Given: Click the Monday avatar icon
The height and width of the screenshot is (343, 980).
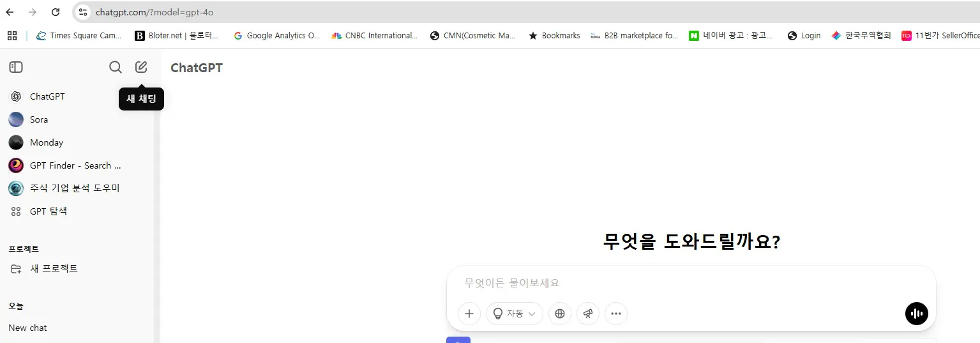Looking at the screenshot, I should point(16,142).
